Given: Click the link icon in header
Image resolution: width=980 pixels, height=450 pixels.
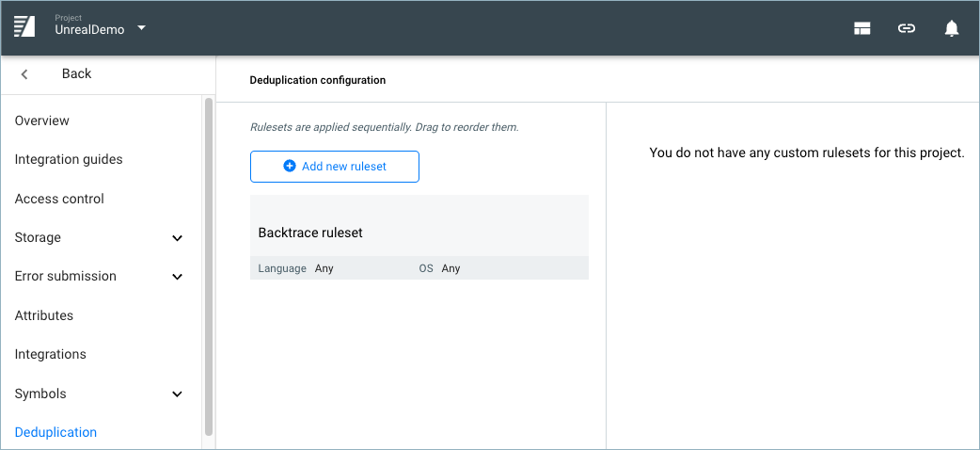Looking at the screenshot, I should pos(906,28).
